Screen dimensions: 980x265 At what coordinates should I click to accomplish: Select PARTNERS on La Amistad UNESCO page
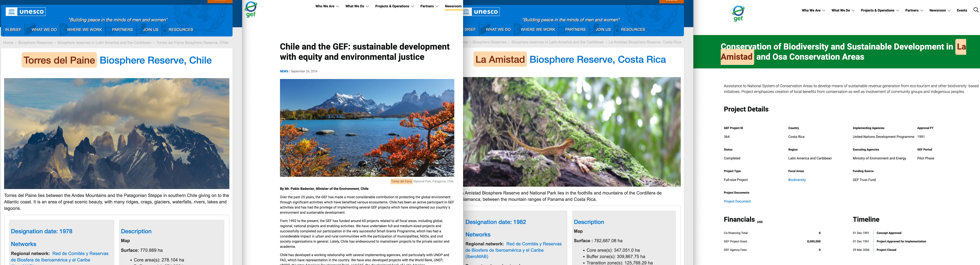point(575,29)
